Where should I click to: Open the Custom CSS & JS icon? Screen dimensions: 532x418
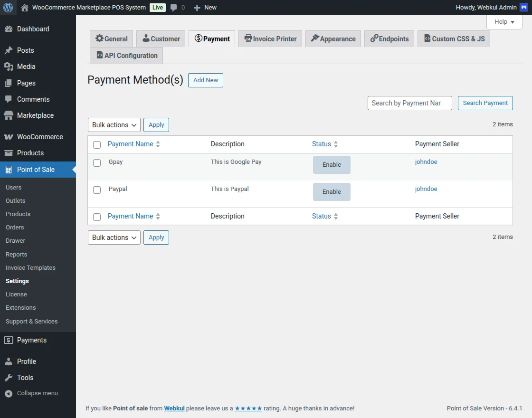(x=427, y=38)
